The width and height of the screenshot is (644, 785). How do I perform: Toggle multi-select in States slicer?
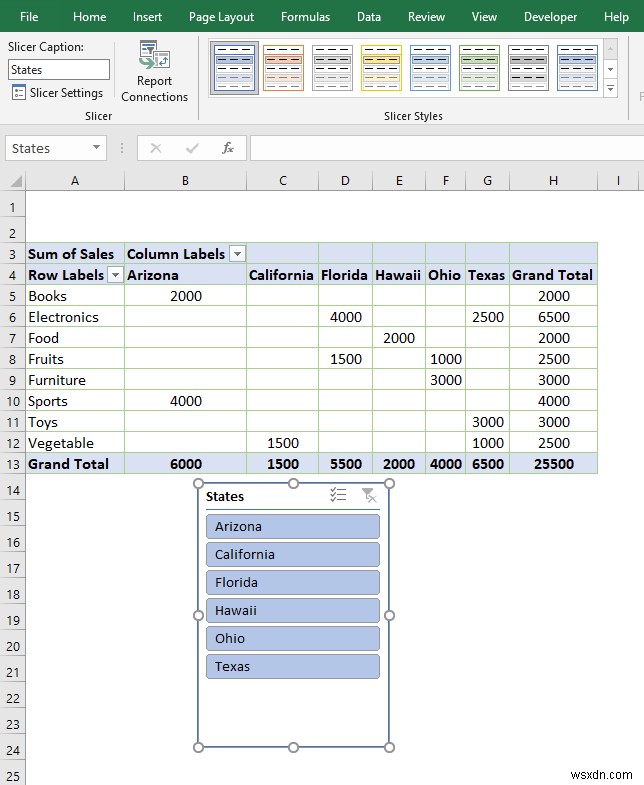(x=339, y=496)
